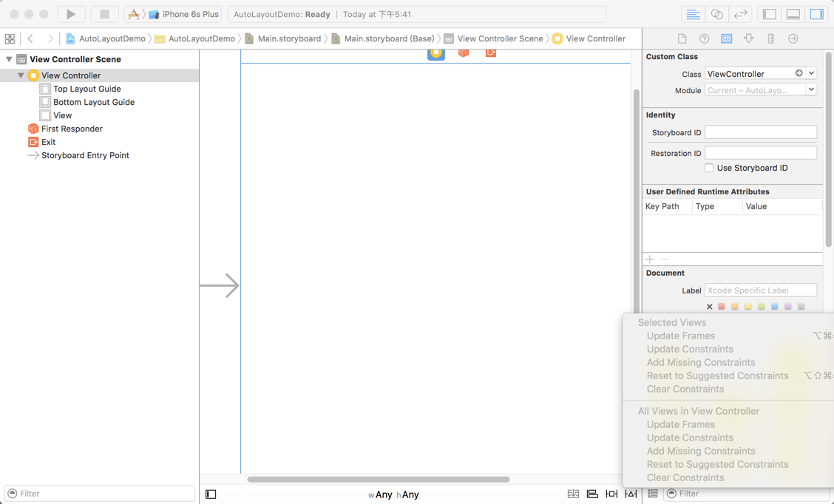Screen dimensions: 834x504
Task: Toggle the Navigator panel visibility
Action: (x=770, y=14)
